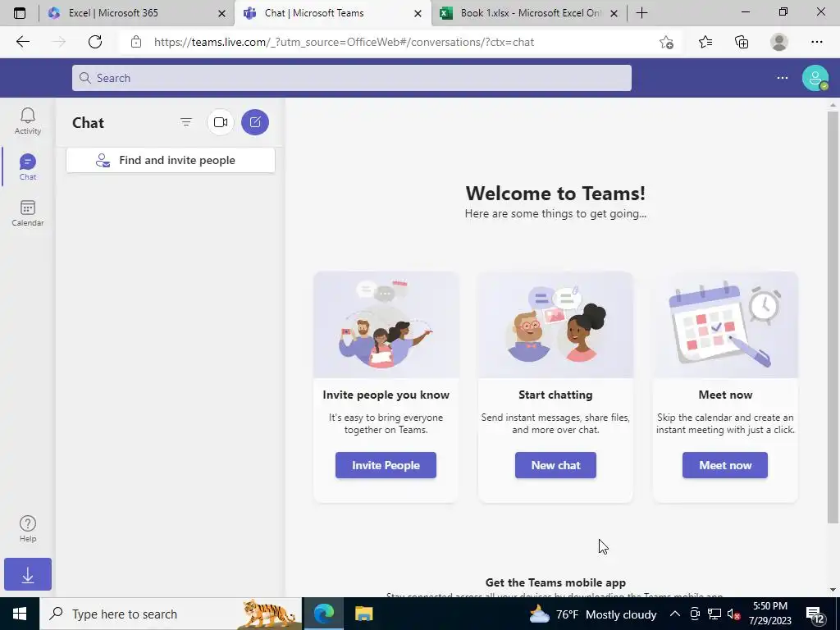Screen dimensions: 840x630
Task: Click the download desktop app icon
Action: (x=28, y=574)
